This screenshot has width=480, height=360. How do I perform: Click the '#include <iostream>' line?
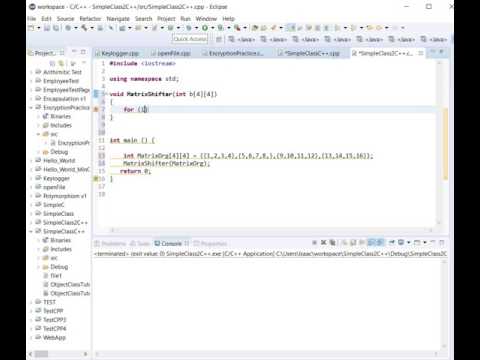pos(142,63)
